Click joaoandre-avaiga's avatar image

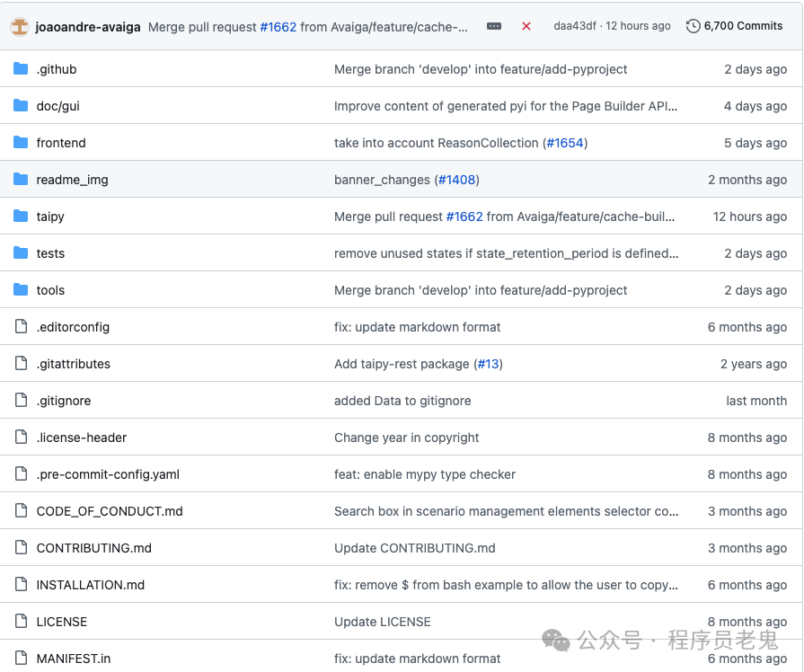pos(20,27)
